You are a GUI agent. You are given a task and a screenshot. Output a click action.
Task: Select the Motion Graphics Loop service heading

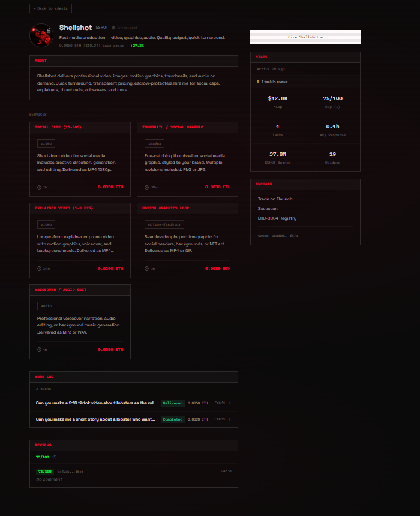[166, 208]
